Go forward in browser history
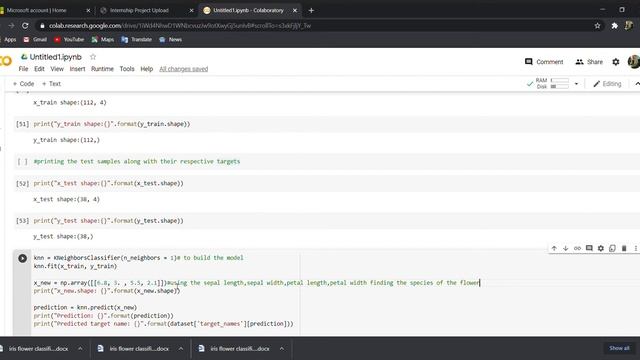Screen dimensions: 640x360 11,26
